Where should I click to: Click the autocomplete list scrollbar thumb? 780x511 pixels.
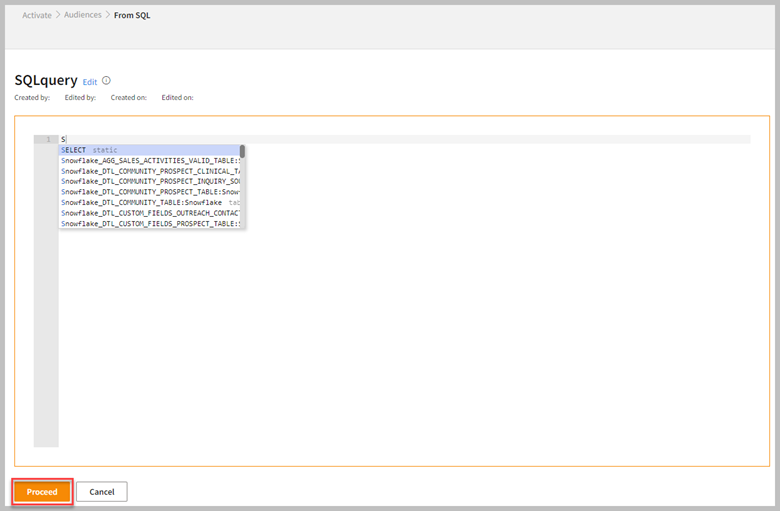click(x=242, y=152)
